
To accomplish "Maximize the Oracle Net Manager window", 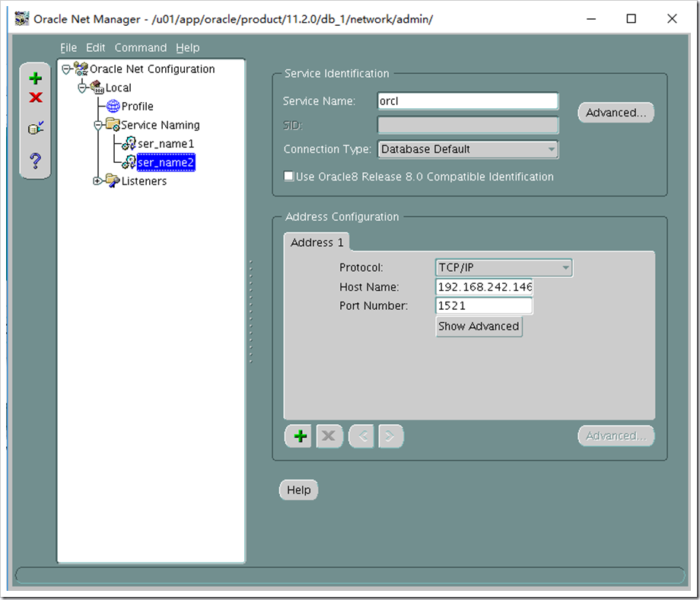I will click(x=632, y=19).
